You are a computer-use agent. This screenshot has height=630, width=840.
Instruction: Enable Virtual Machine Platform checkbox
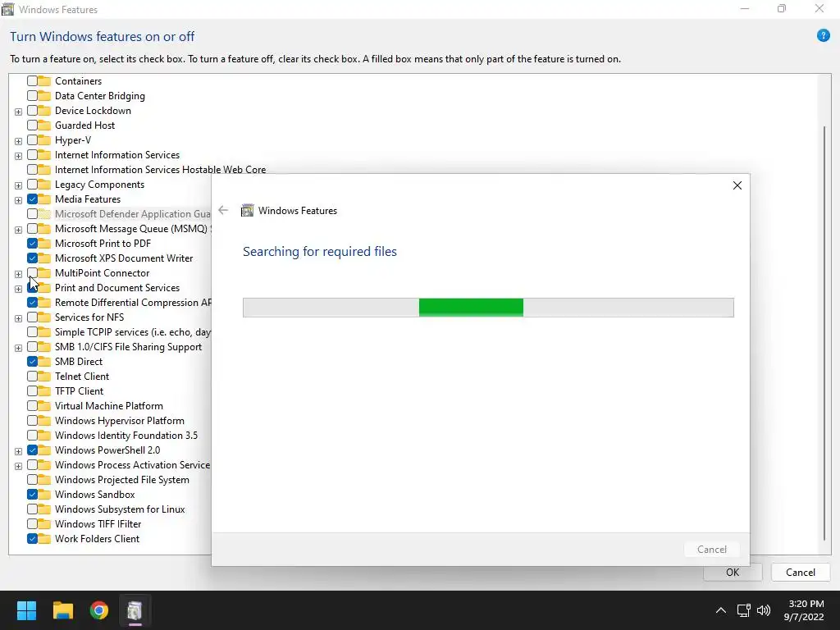(32, 406)
